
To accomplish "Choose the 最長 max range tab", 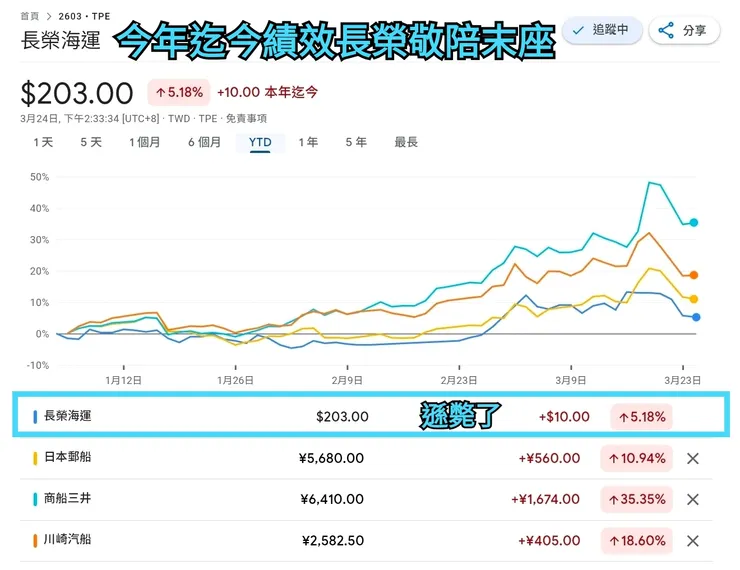I will (406, 142).
